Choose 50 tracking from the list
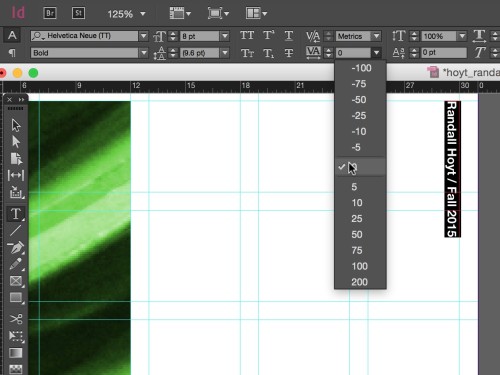 click(x=360, y=234)
